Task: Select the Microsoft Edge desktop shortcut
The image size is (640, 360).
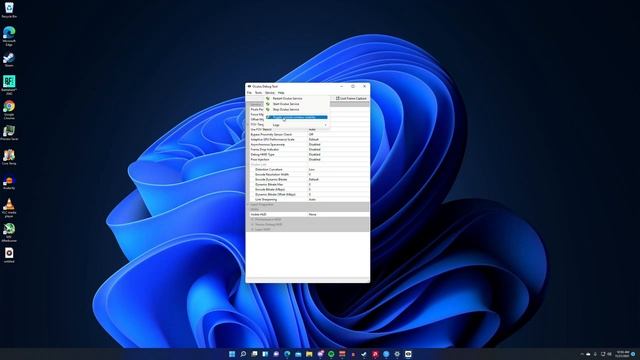Action: (x=9, y=36)
